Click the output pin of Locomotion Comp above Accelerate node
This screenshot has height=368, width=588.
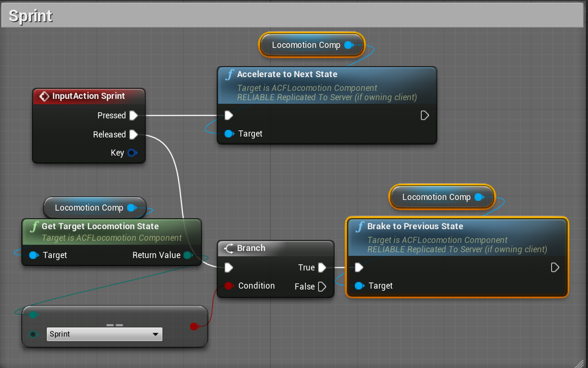[349, 45]
